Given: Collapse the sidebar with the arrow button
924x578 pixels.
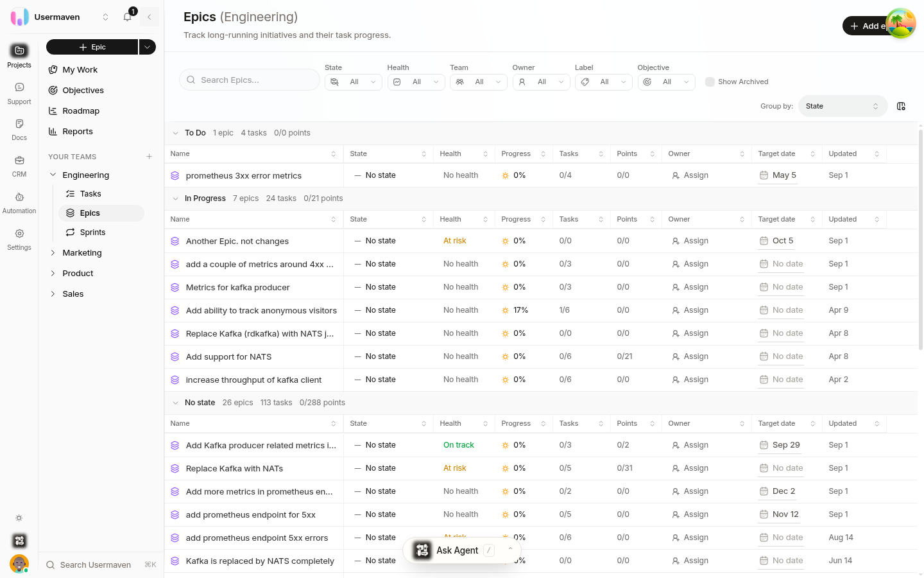Looking at the screenshot, I should [150, 17].
